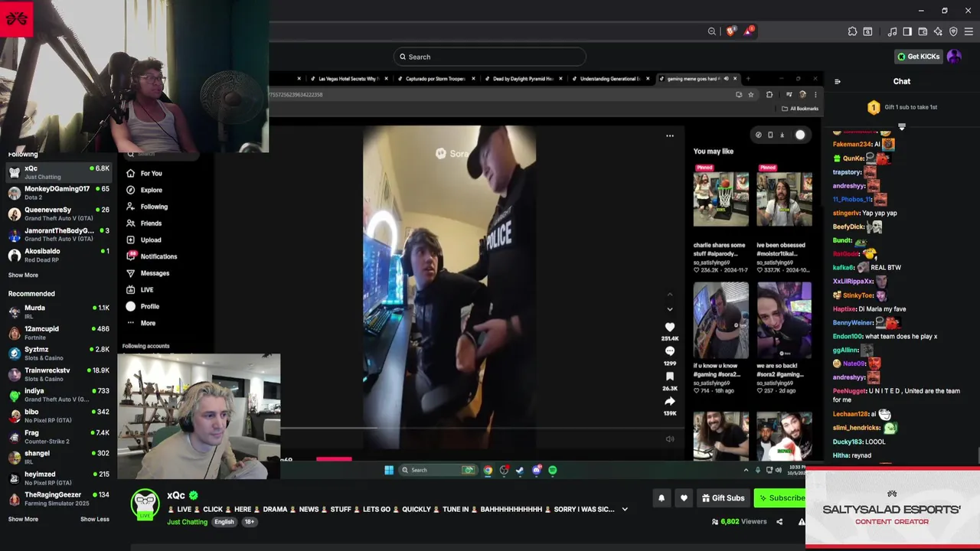Click the Gift 1 sub leaderboard banner
The width and height of the screenshot is (980, 551).
click(x=902, y=107)
